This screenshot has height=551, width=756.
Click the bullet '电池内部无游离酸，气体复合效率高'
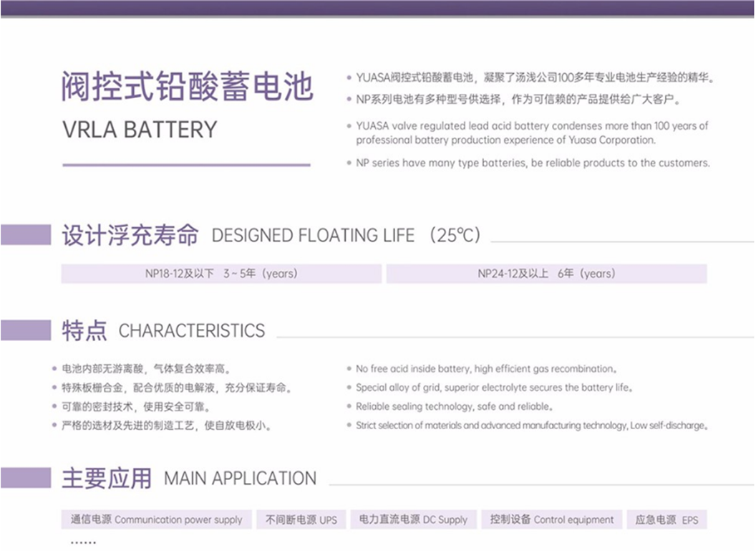click(x=147, y=369)
